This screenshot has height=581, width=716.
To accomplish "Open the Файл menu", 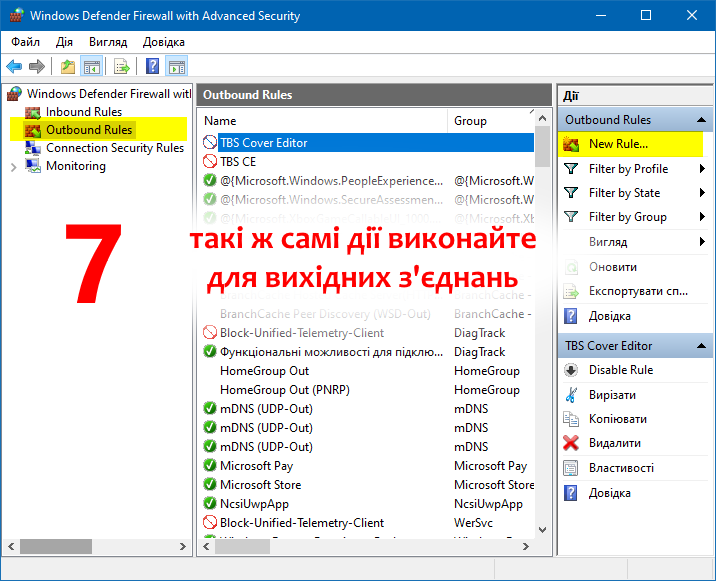I will (26, 42).
